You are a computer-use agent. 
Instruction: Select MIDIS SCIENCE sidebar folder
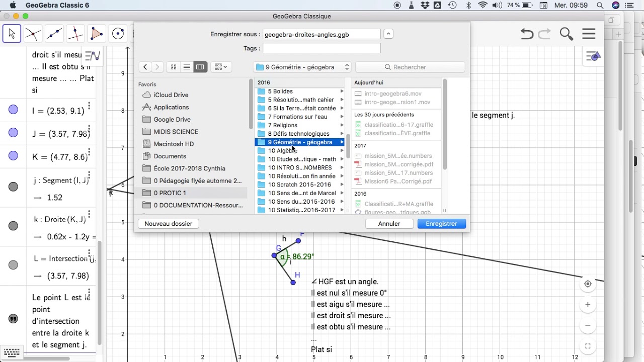(176, 132)
